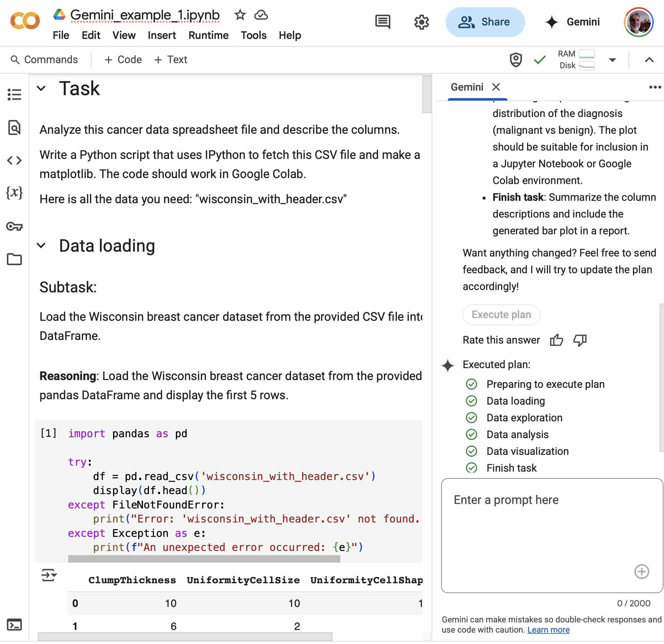Open the Files browser panel

(14, 259)
